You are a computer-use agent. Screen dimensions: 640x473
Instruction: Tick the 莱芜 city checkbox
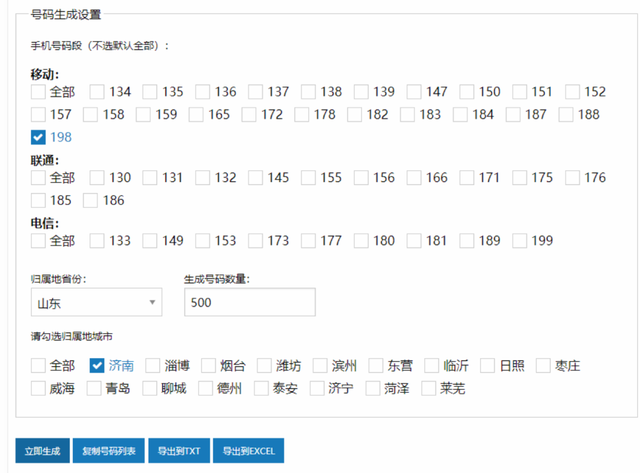429,389
